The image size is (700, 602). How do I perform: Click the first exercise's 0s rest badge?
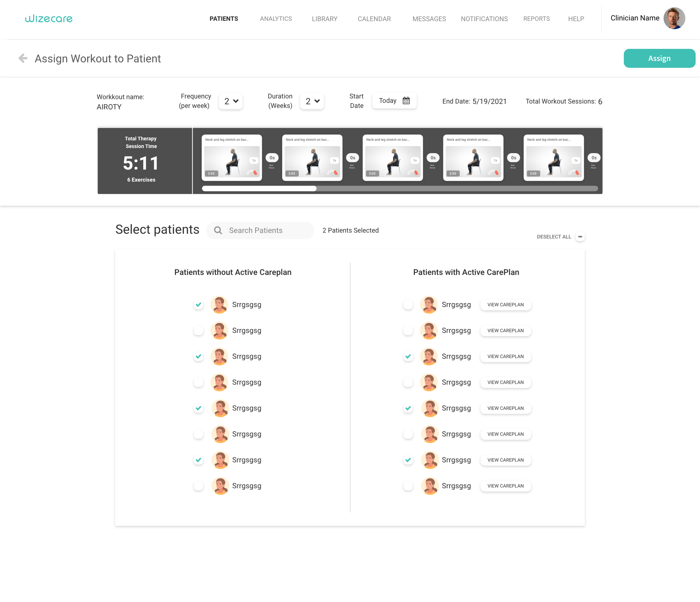tap(272, 158)
